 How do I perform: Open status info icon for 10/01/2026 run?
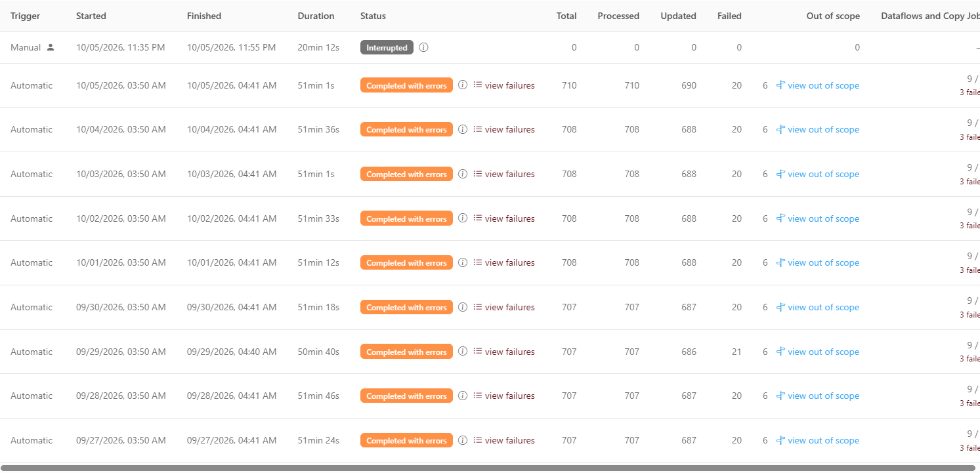click(x=463, y=262)
